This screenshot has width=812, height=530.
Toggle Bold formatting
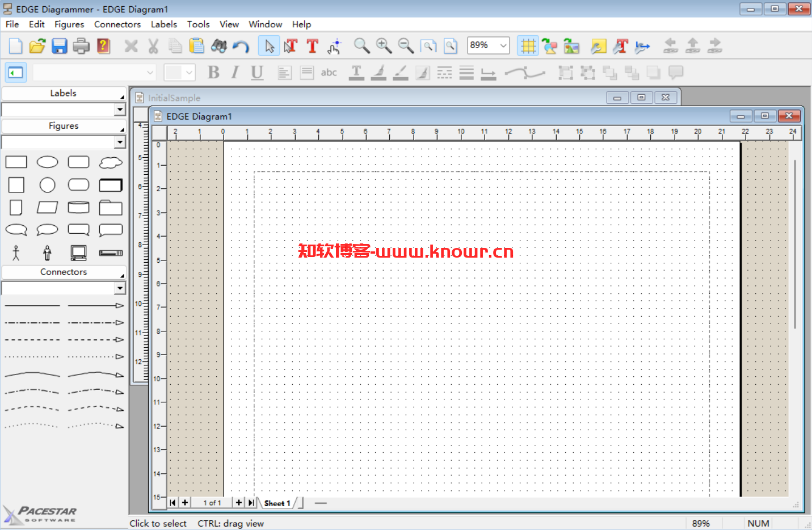[213, 73]
